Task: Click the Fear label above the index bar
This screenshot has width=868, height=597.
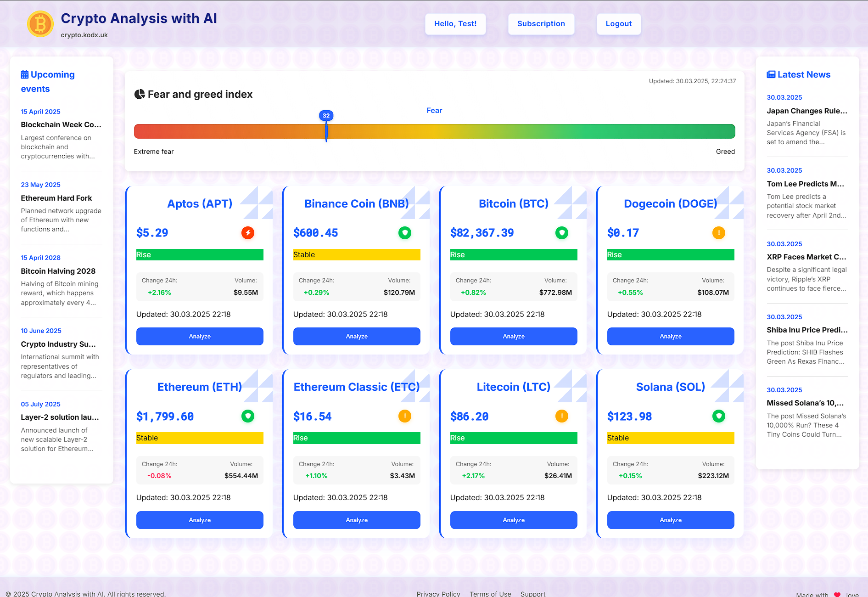Action: pos(434,110)
